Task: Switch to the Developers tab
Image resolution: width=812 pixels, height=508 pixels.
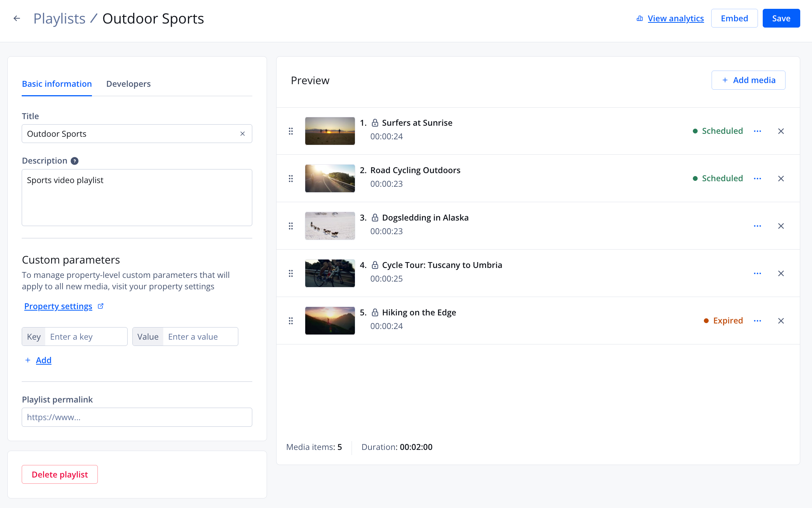Action: [128, 84]
